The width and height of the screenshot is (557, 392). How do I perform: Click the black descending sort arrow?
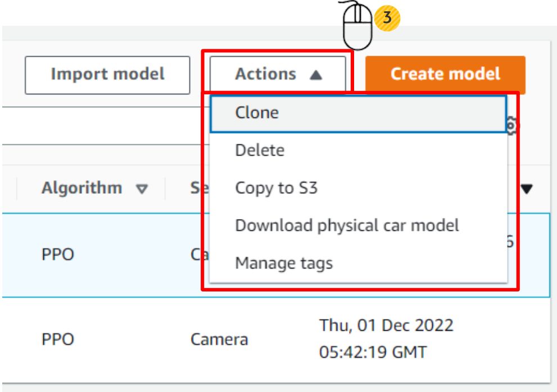(x=527, y=190)
